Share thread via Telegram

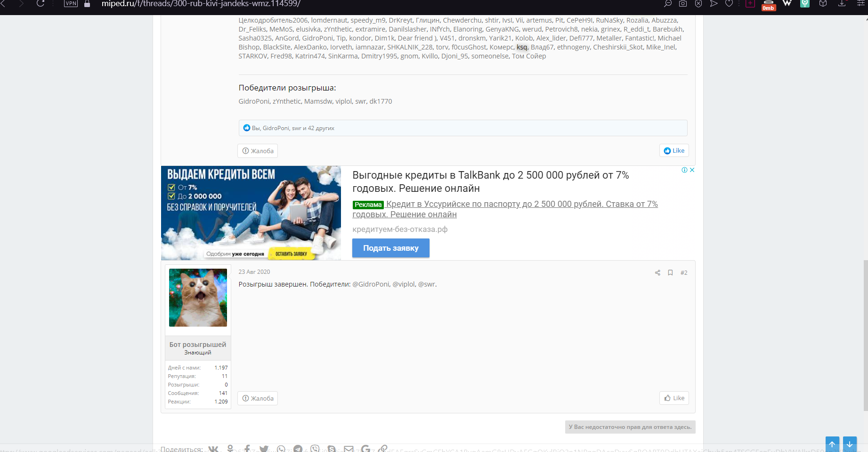(x=298, y=449)
